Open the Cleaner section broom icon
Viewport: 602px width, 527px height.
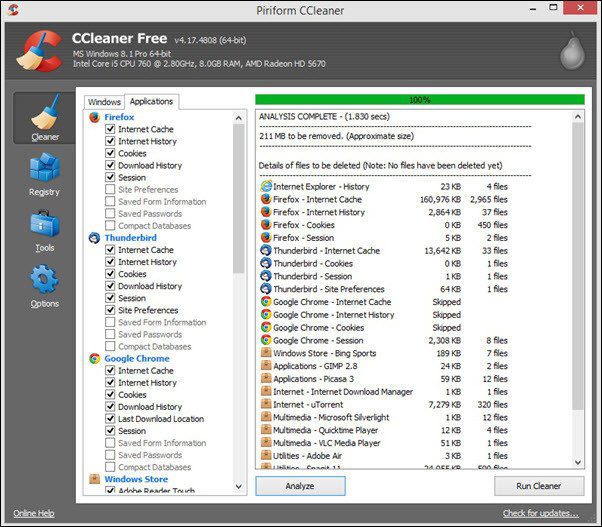tap(45, 112)
